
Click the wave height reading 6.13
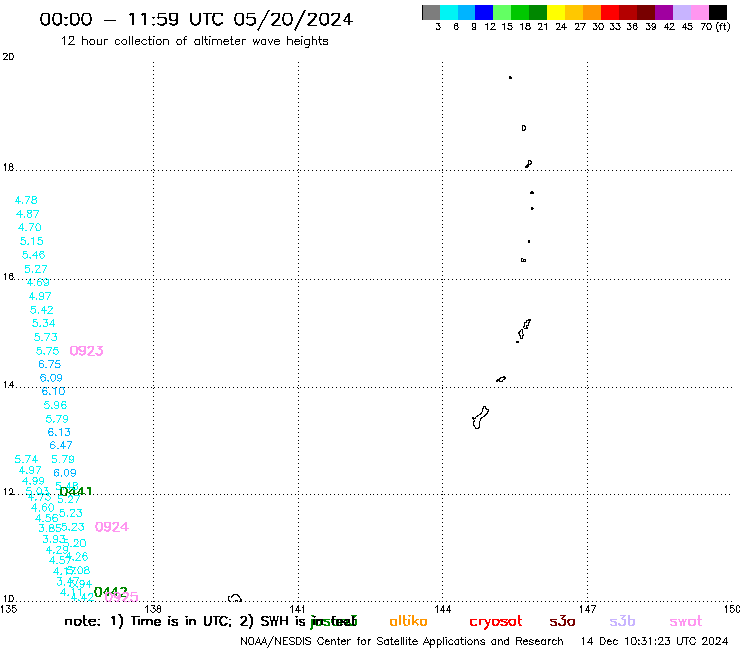tap(59, 432)
